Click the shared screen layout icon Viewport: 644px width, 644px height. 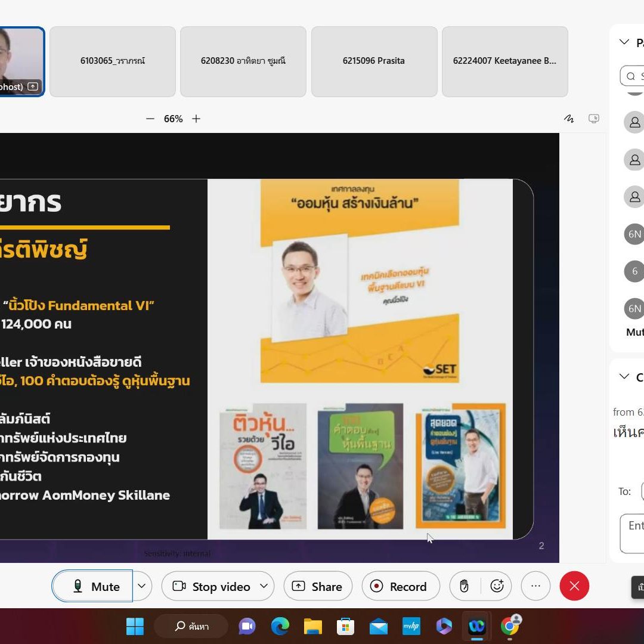point(593,119)
